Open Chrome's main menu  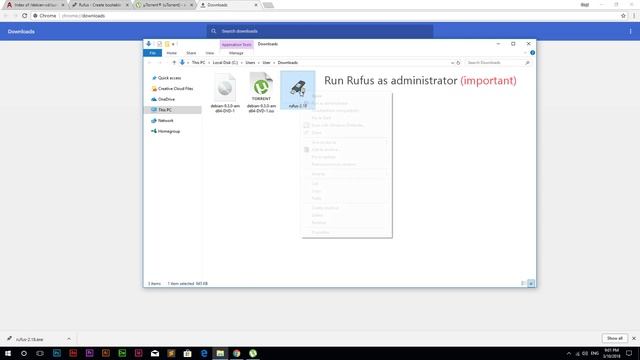[634, 16]
